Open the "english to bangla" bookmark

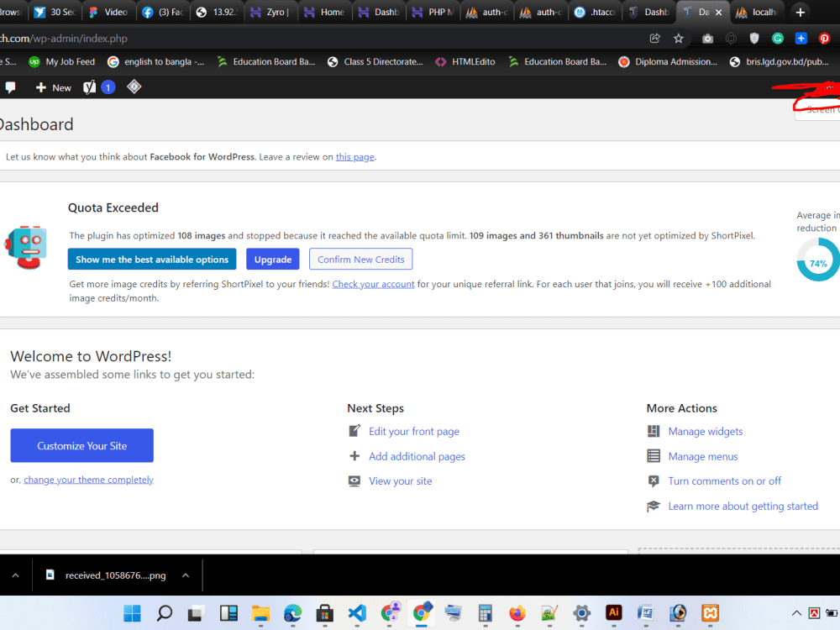point(155,61)
